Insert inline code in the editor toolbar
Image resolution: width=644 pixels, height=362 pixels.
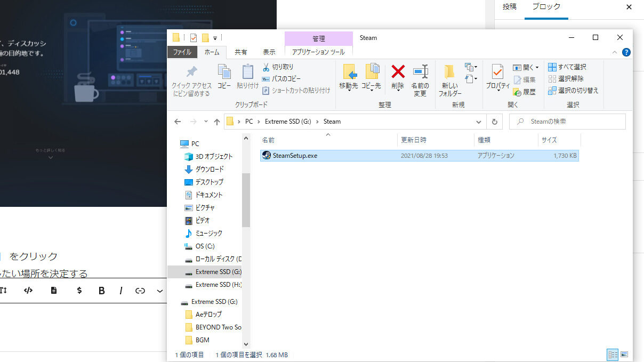[29, 291]
